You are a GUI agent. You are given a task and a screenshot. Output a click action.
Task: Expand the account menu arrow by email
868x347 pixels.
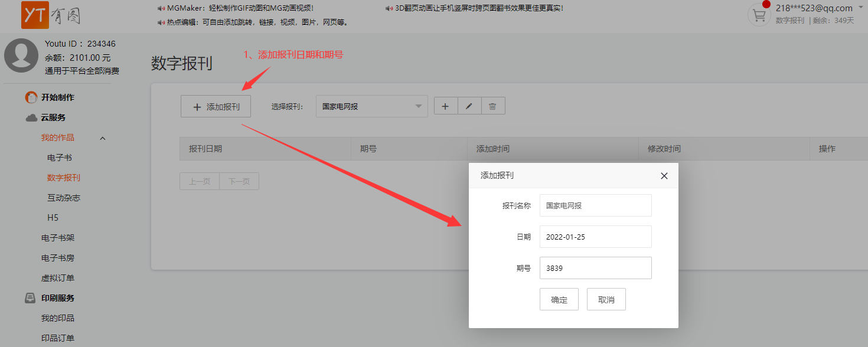[860, 7]
